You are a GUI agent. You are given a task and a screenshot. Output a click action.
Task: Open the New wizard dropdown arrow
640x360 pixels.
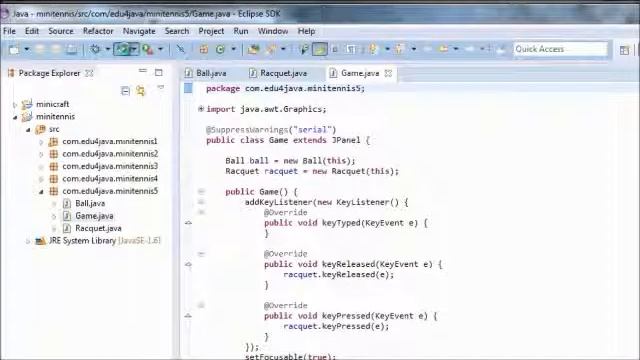(x=27, y=49)
